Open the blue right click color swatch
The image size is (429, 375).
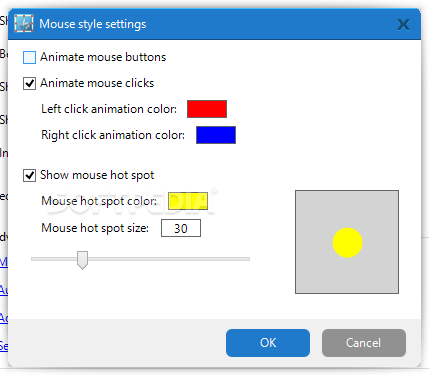216,135
